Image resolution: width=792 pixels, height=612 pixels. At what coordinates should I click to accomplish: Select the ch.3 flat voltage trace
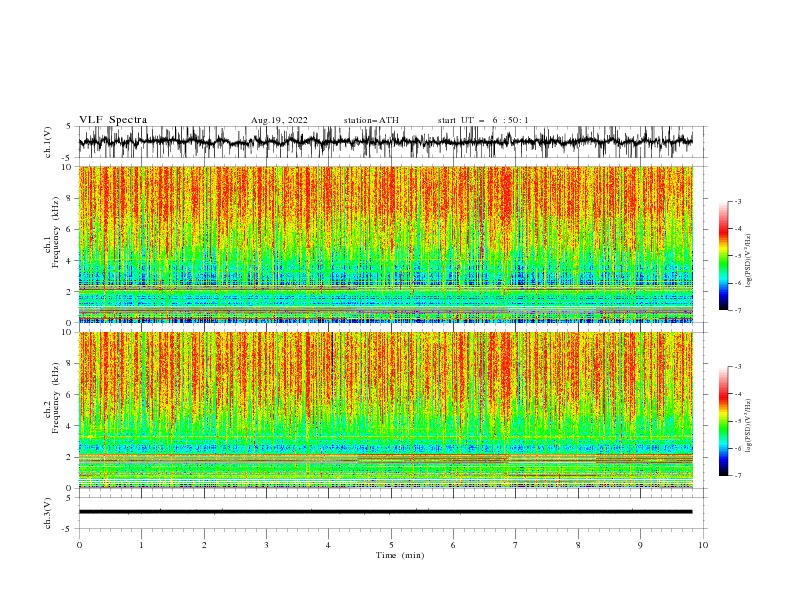coord(385,512)
